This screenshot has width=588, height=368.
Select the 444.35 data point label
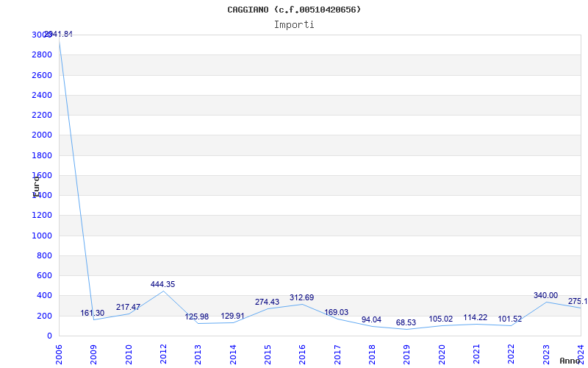click(x=162, y=284)
